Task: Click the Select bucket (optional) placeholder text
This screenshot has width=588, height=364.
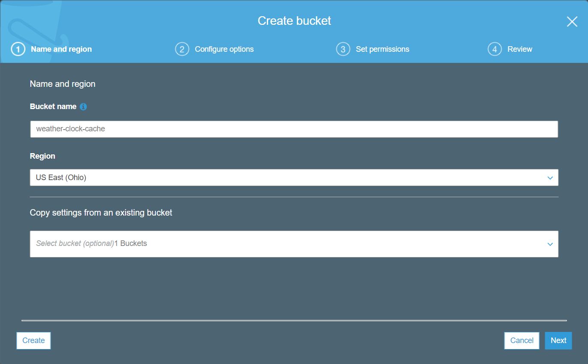Action: tap(75, 243)
